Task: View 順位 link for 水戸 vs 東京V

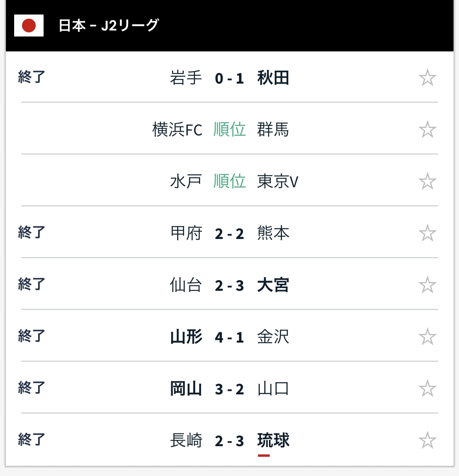Action: [229, 181]
